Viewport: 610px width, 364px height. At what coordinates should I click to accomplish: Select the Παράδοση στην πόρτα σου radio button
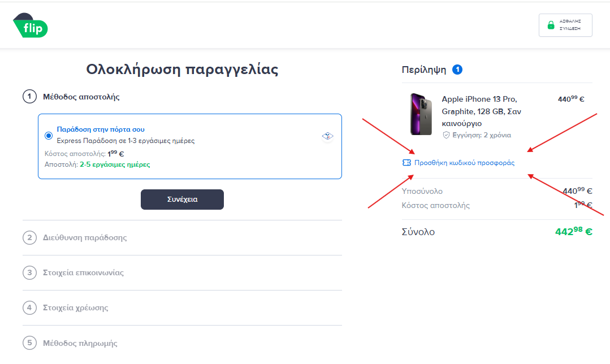click(49, 136)
